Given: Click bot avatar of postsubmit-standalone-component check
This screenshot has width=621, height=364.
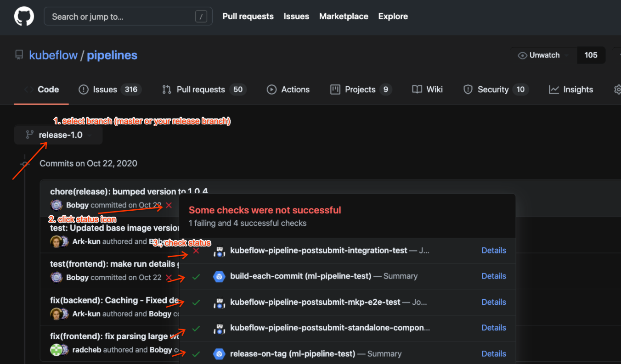Looking at the screenshot, I should [x=219, y=328].
